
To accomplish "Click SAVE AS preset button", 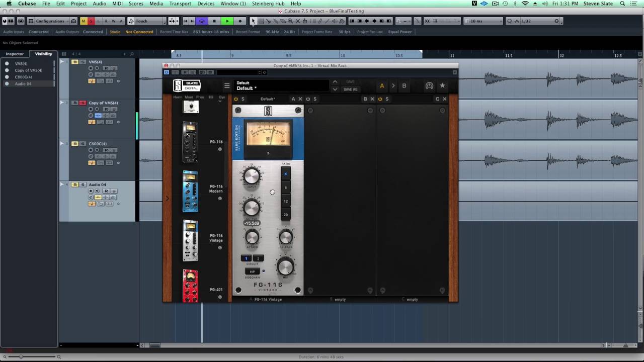I will coord(350,89).
